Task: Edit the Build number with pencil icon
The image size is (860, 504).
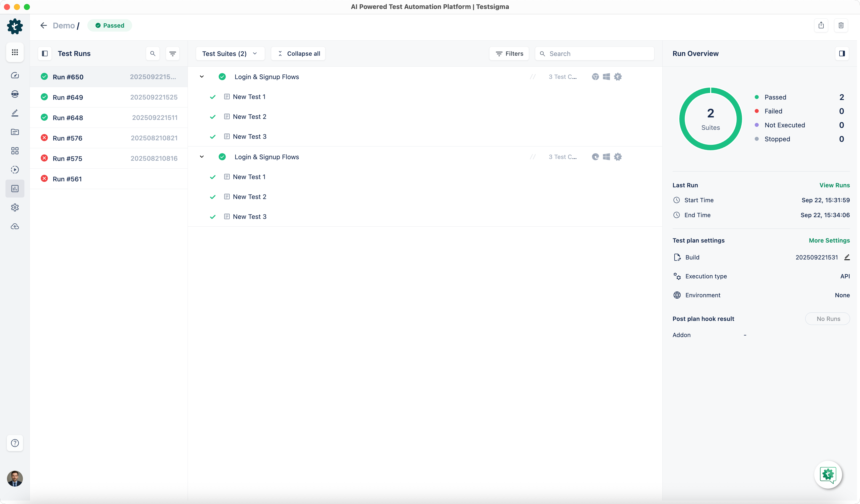Action: pos(847,257)
